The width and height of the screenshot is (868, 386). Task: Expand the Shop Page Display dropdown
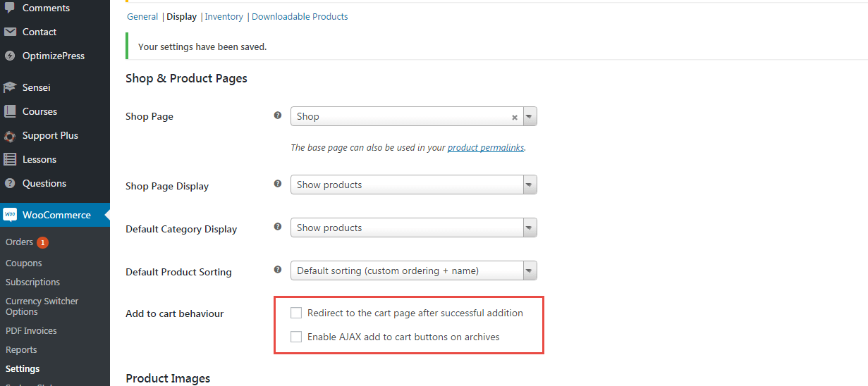[530, 185]
